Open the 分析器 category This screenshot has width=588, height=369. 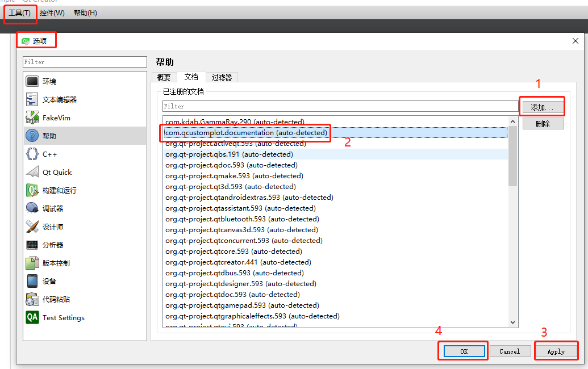click(x=51, y=244)
